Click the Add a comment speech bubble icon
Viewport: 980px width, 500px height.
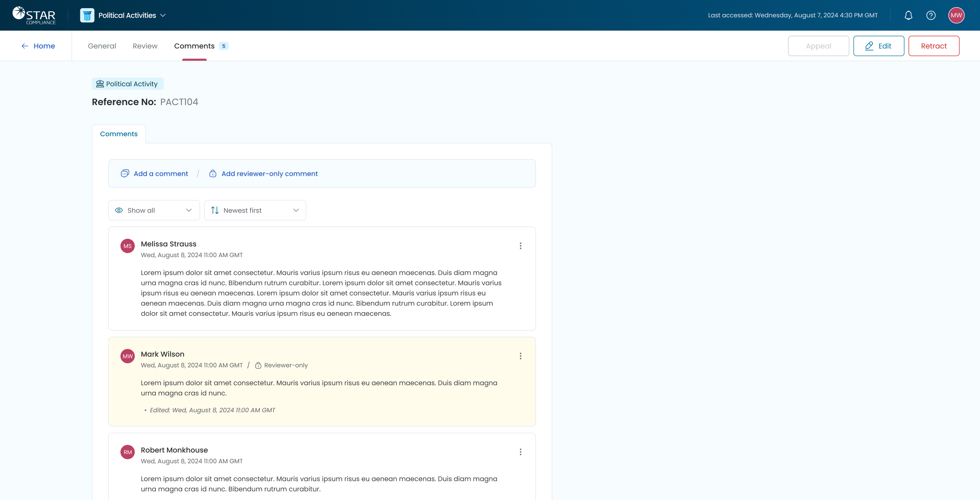[x=125, y=174]
